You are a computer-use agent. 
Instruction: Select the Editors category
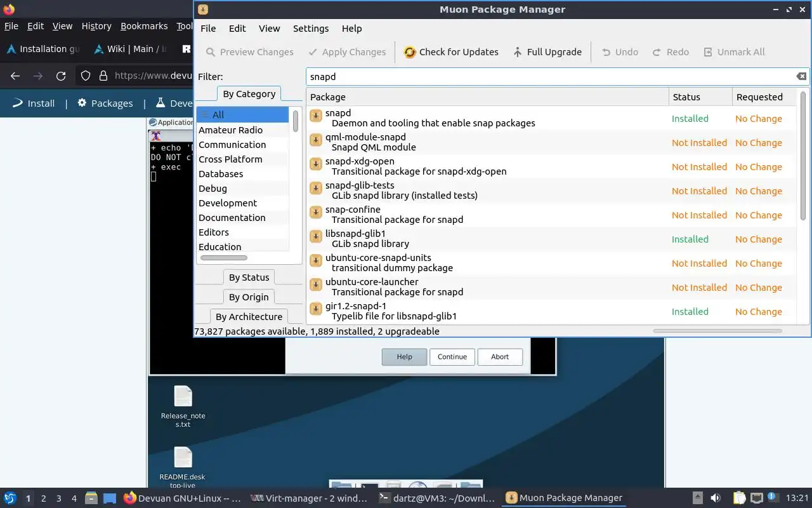[242, 232]
